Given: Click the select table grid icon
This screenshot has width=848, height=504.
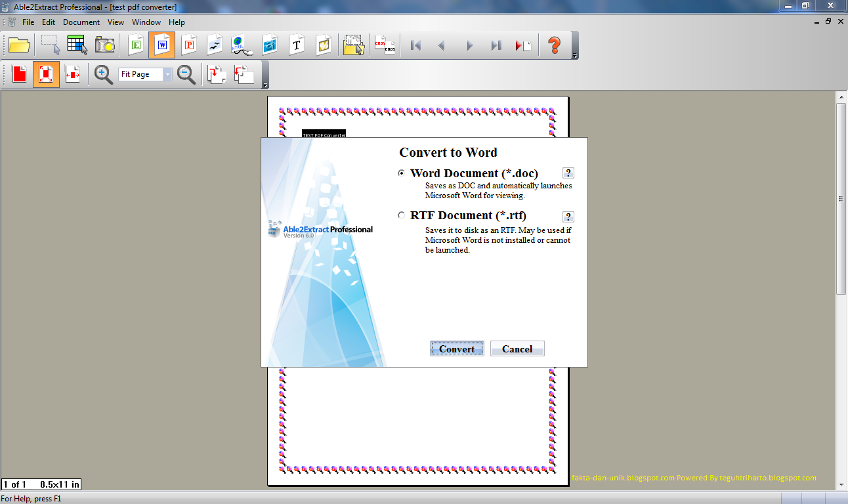Looking at the screenshot, I should tap(77, 45).
